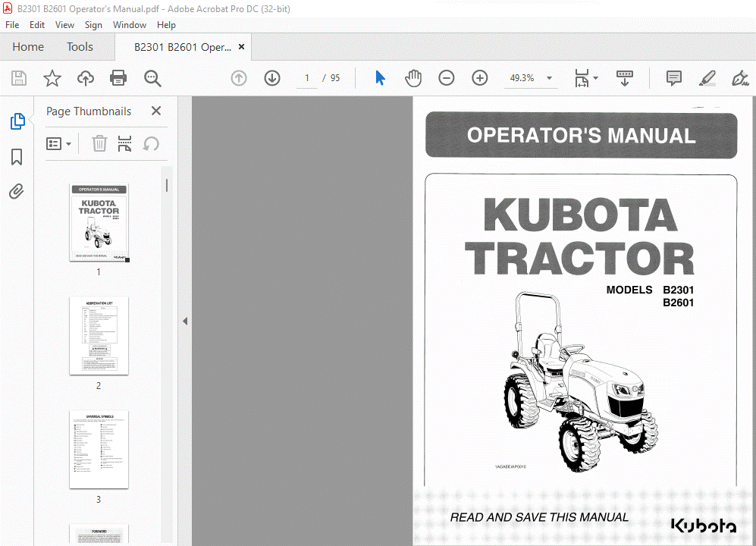Open the Bookmarks panel icon
Viewport: 756px width, 546px height.
(17, 157)
